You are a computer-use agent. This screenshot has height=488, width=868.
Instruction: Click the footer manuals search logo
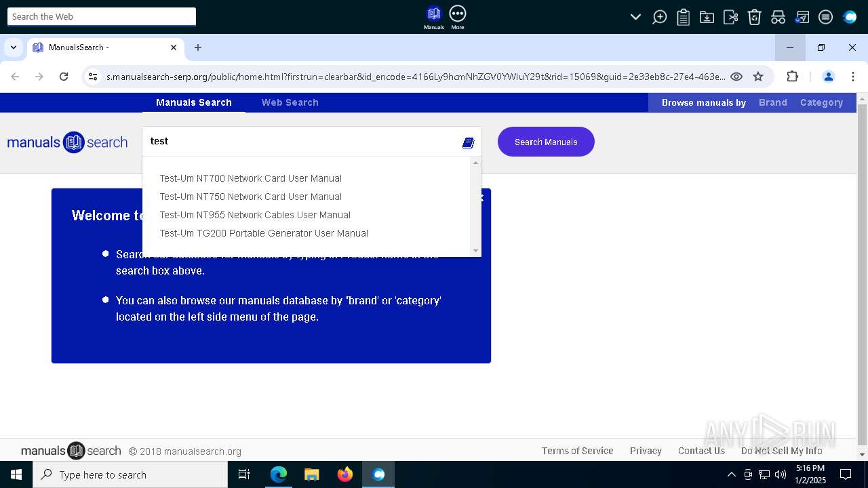click(71, 451)
